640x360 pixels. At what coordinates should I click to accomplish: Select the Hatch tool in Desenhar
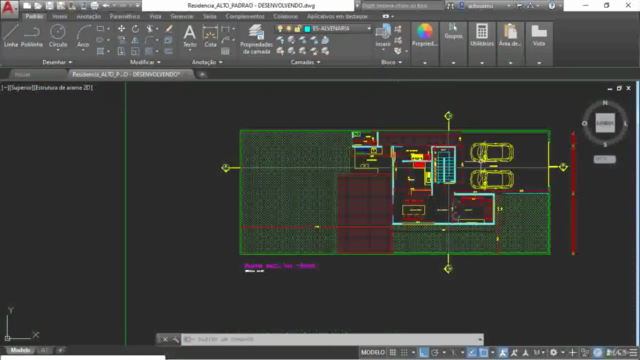click(x=100, y=51)
